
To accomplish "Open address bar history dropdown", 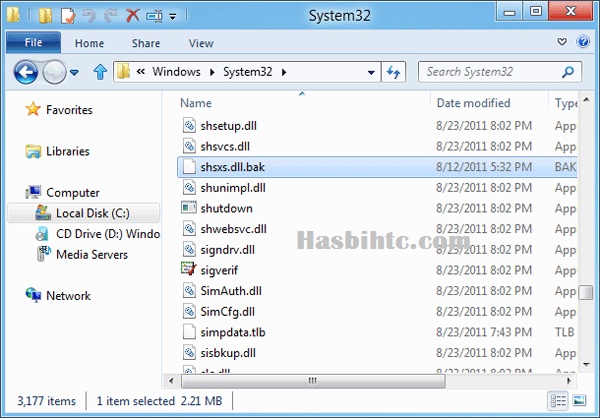I will point(371,72).
